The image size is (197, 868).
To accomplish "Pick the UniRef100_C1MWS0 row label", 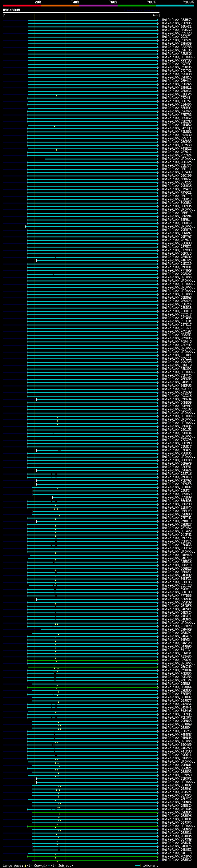I will [176, 125].
